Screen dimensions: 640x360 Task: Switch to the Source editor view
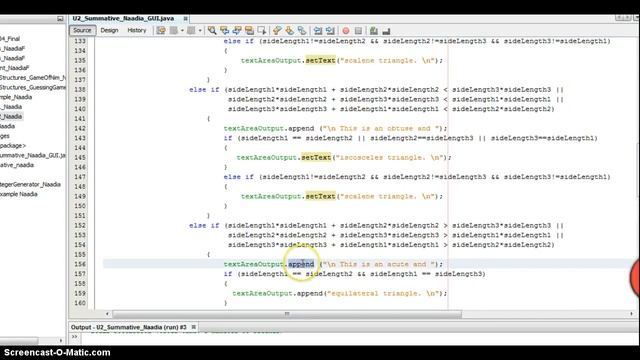(x=82, y=30)
